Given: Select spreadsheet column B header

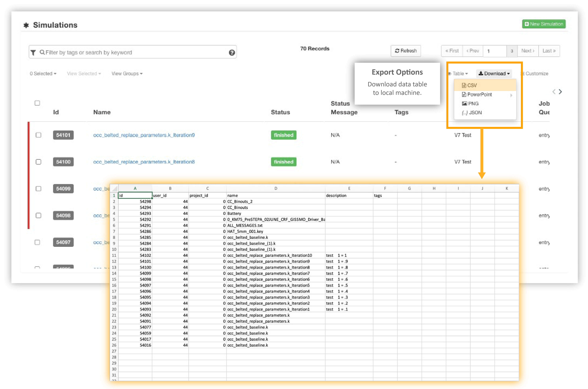Looking at the screenshot, I should coord(170,188).
